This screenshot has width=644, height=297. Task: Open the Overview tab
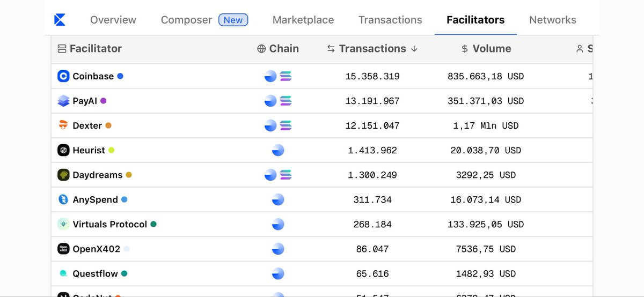[x=113, y=20]
